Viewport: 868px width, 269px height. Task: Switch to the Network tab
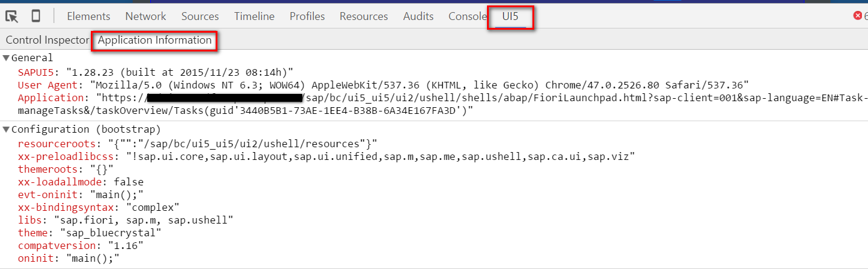pyautogui.click(x=145, y=16)
